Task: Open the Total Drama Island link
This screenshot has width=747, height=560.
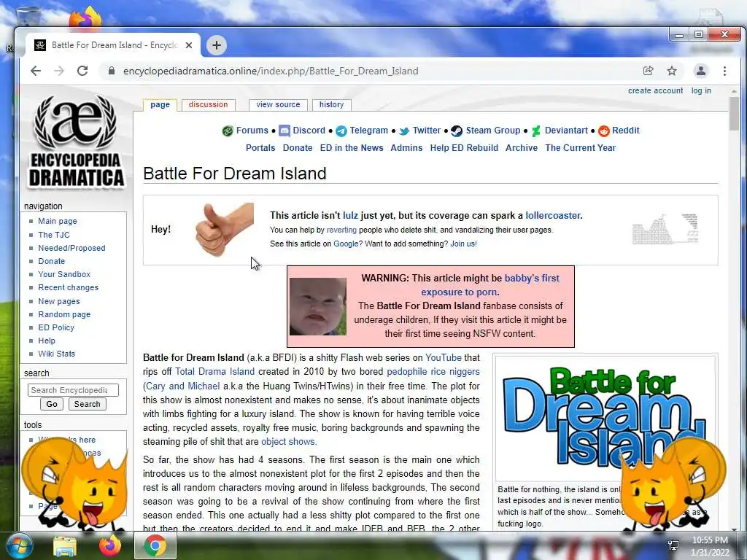Action: [215, 371]
